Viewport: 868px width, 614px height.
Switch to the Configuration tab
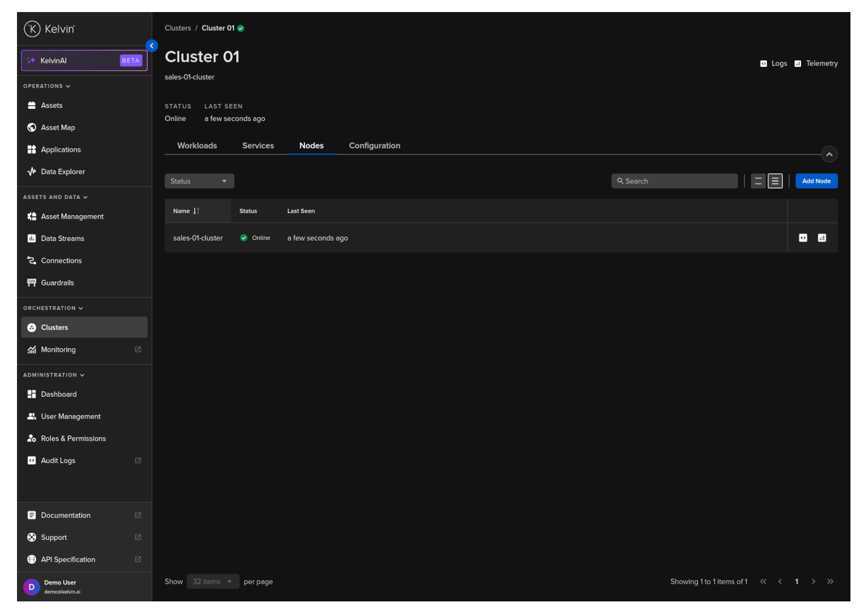coord(374,146)
